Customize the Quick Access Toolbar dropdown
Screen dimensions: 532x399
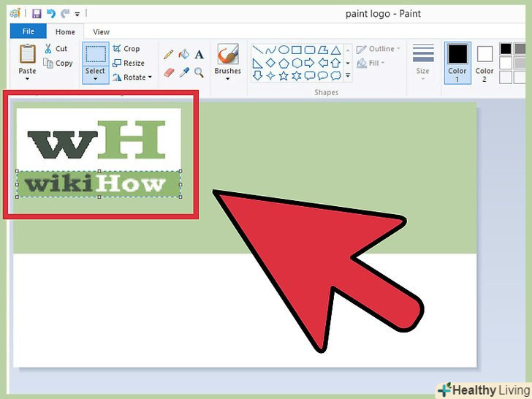pos(77,14)
